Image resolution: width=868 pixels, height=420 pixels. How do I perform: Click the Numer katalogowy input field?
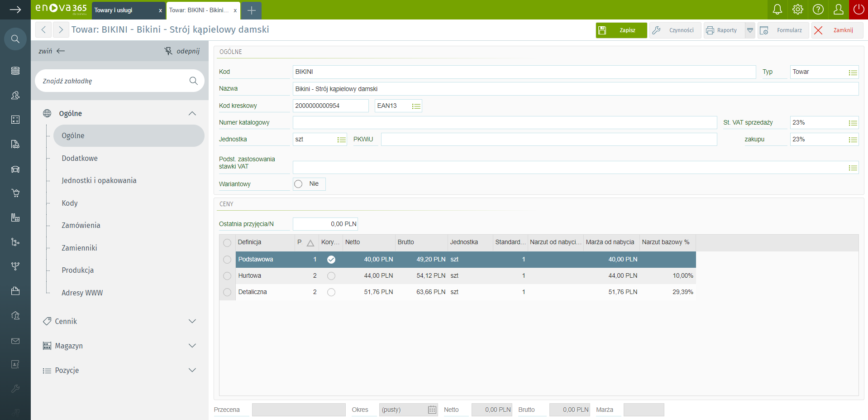coord(504,123)
